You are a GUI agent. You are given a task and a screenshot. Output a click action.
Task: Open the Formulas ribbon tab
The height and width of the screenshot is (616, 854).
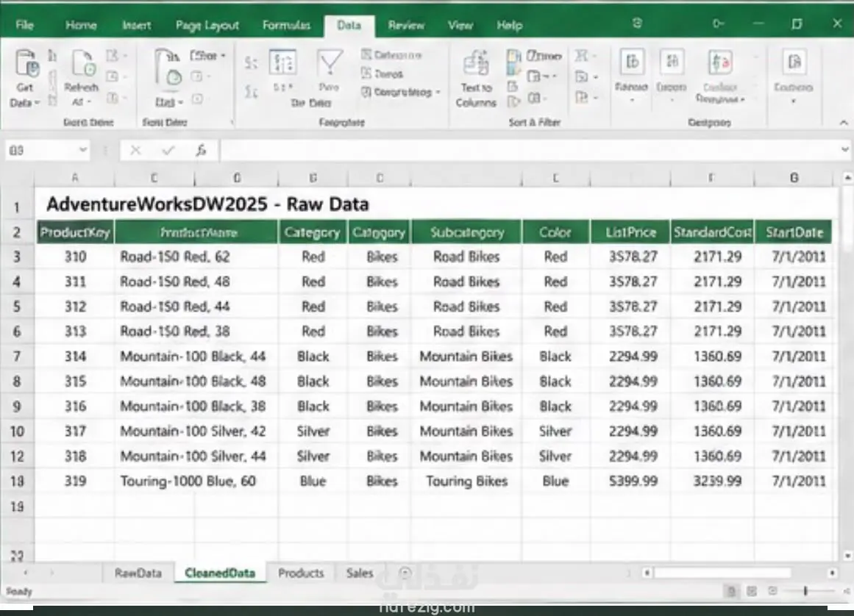tap(286, 25)
